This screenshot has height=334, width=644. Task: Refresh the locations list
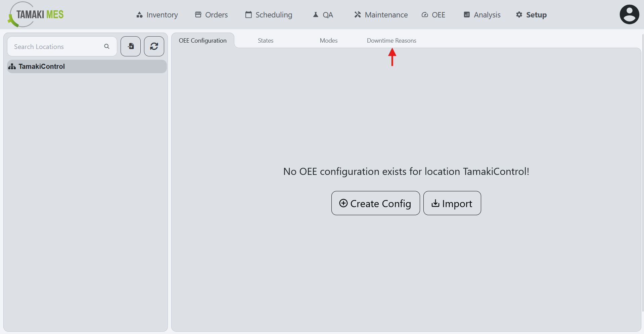coord(154,46)
